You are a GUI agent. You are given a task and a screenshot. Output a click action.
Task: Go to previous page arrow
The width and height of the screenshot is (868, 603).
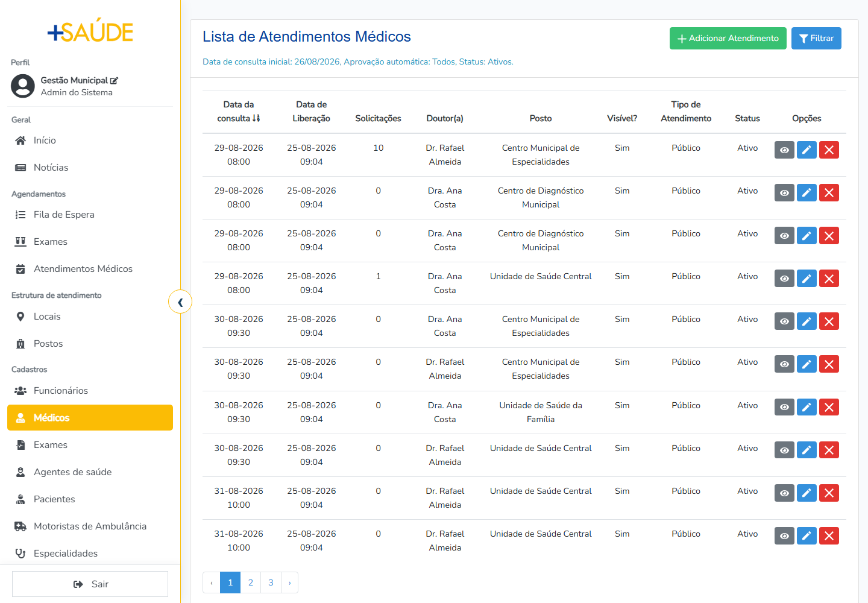[212, 582]
